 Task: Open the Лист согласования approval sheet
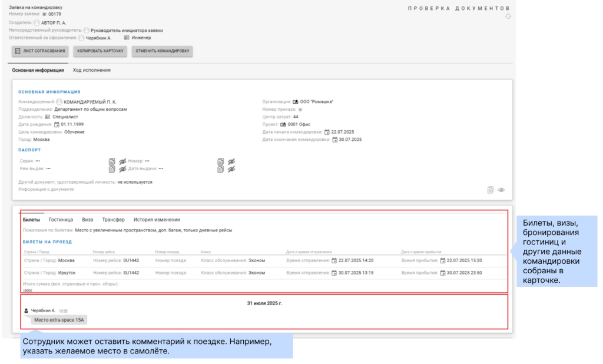[40, 51]
